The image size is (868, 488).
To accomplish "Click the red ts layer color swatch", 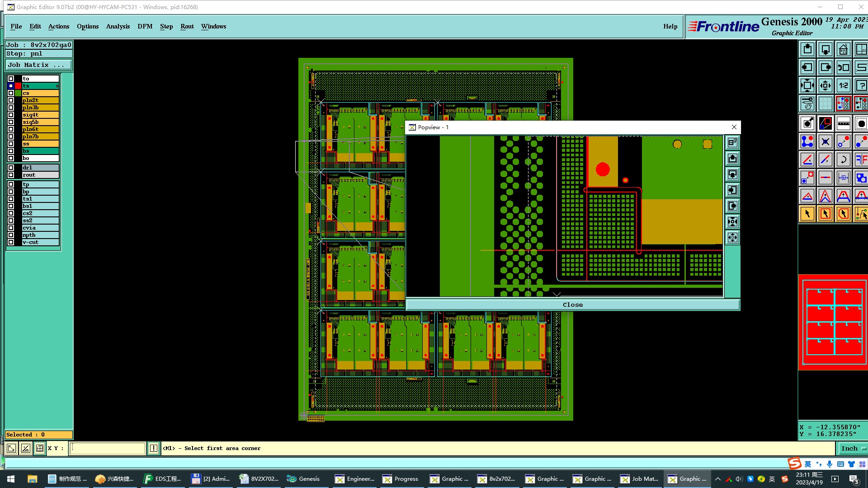I will tap(18, 86).
